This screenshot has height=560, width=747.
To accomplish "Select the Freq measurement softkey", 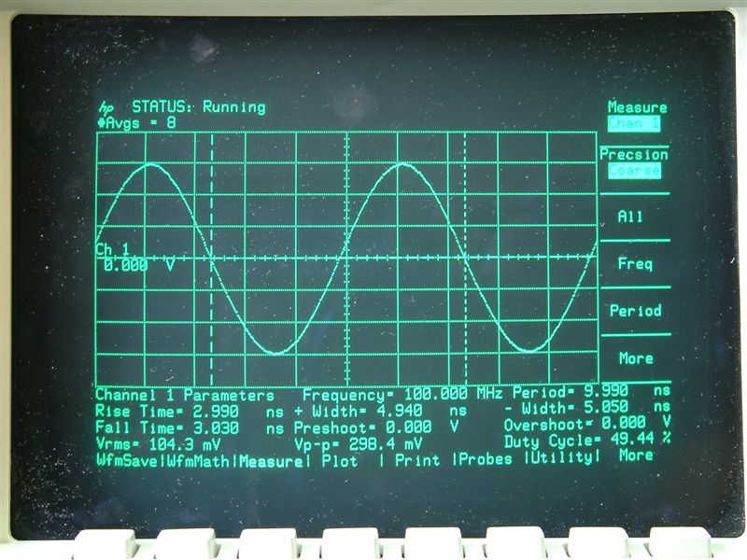I will (x=635, y=264).
